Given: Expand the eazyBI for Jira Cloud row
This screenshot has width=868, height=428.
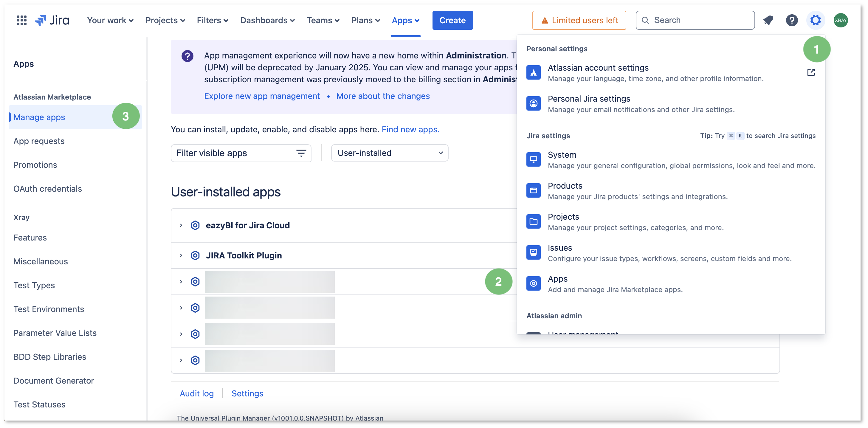Looking at the screenshot, I should [181, 225].
